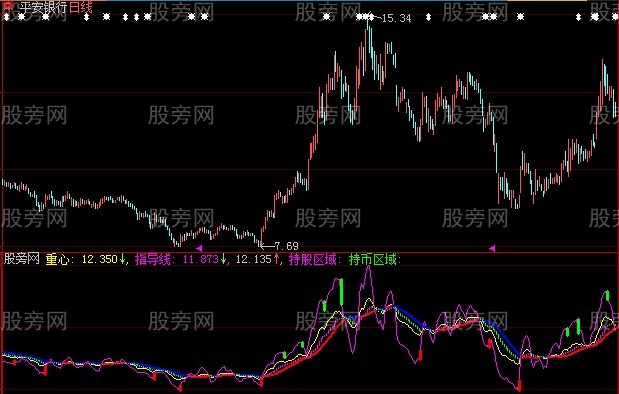Click red up arrow after 12.135

pyautogui.click(x=276, y=259)
